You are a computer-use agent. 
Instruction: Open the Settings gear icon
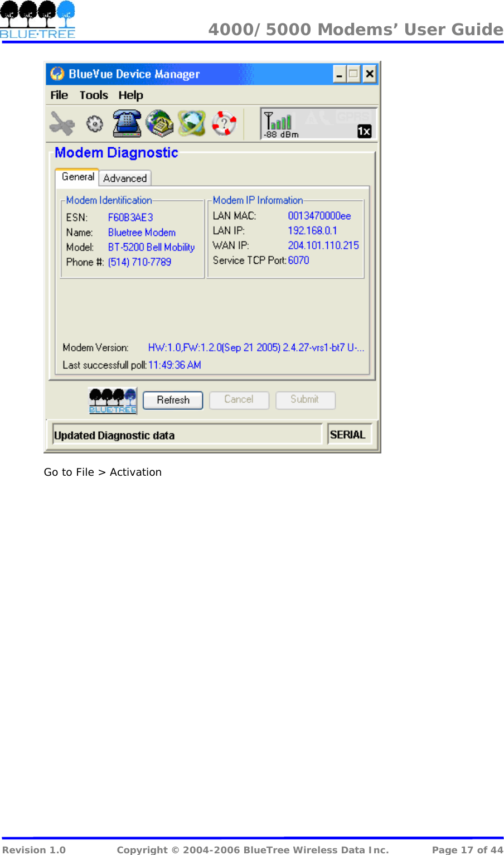(94, 124)
